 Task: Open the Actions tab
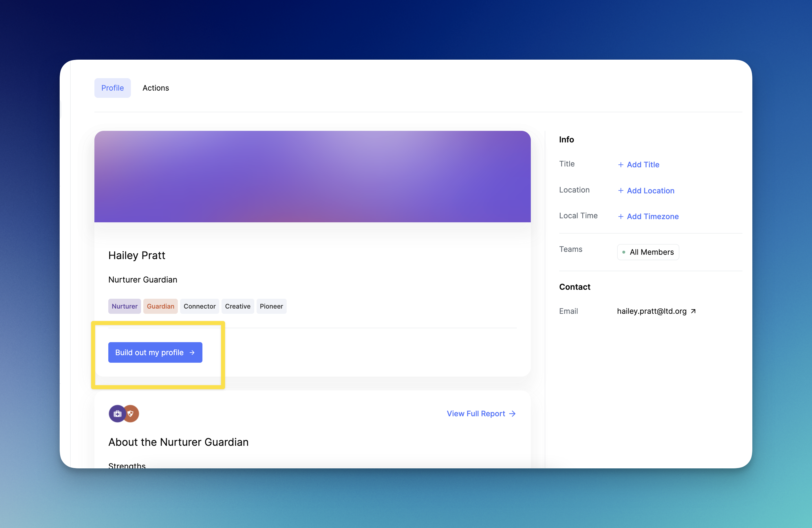156,88
